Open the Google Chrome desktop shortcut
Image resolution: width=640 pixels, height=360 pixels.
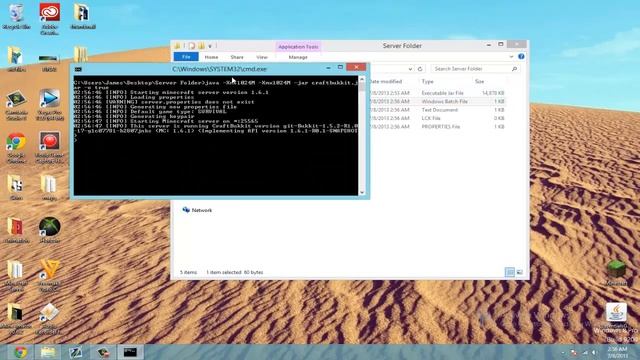[16, 148]
